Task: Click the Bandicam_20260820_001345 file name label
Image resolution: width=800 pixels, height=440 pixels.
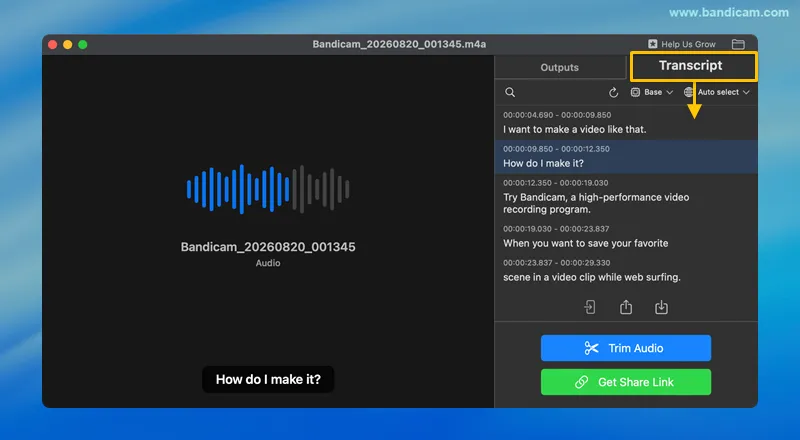Action: [x=268, y=247]
